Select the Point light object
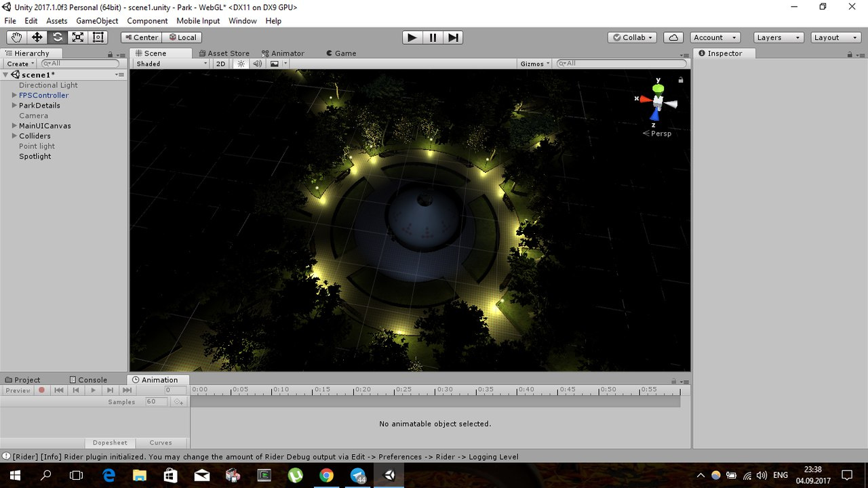The width and height of the screenshot is (868, 488). click(37, 146)
